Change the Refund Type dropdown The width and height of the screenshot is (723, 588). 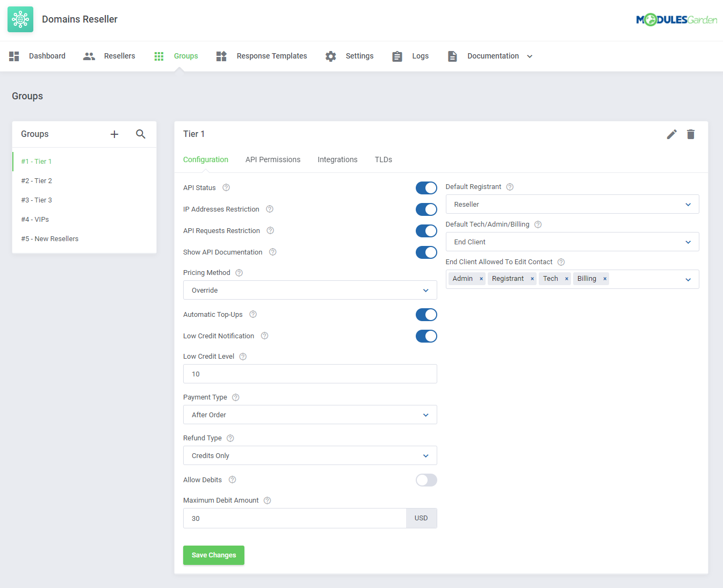click(x=310, y=455)
